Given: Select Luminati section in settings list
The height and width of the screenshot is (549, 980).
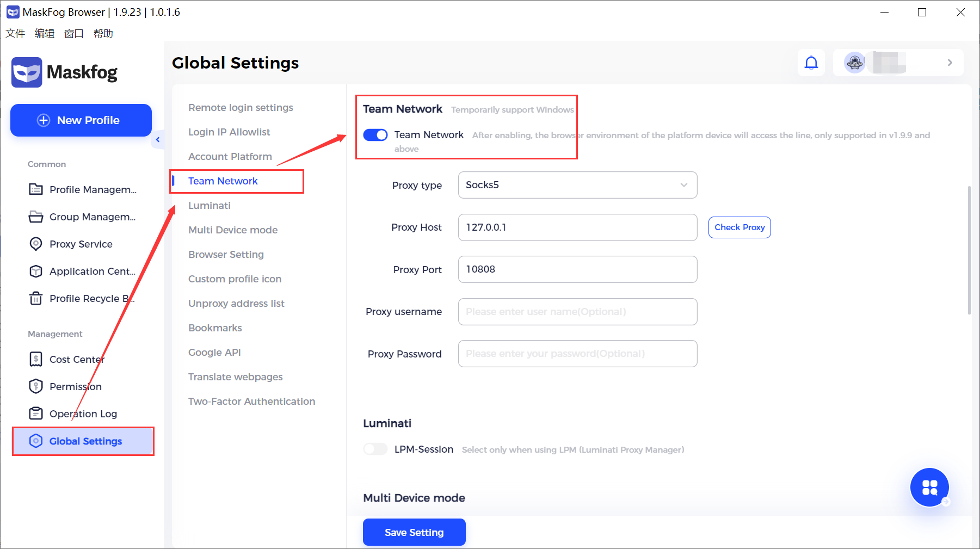Looking at the screenshot, I should click(209, 206).
